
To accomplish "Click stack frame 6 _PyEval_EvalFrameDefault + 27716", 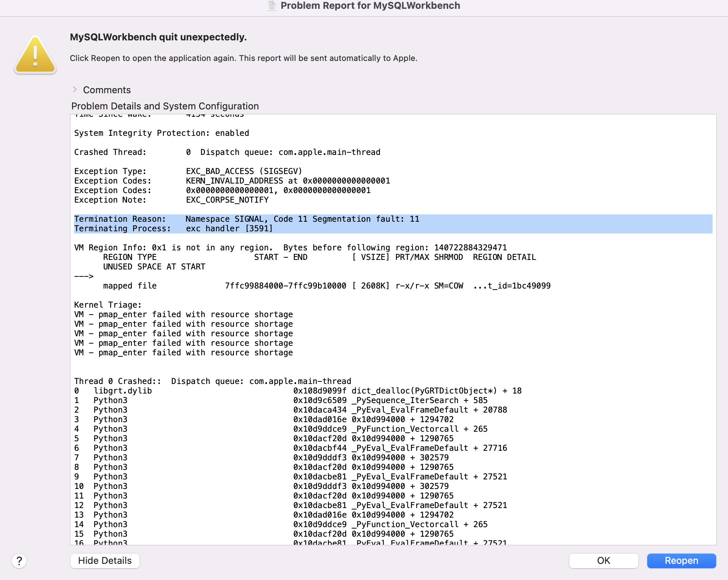I will point(291,448).
